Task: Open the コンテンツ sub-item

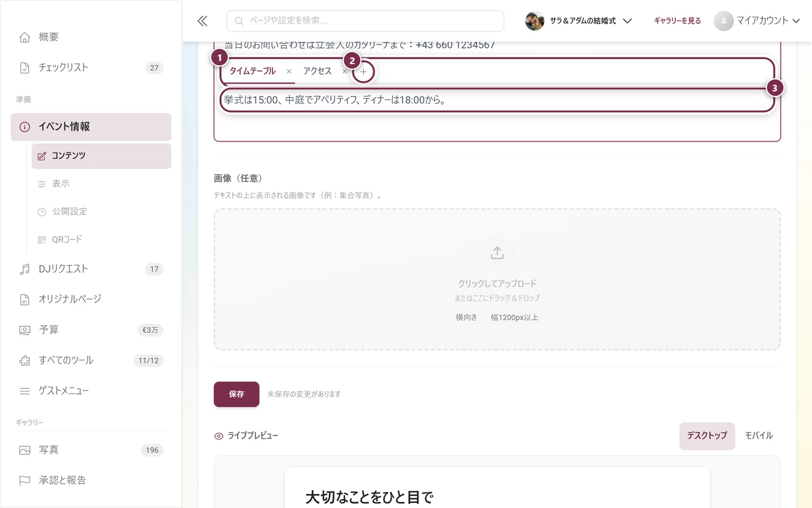Action: click(101, 156)
